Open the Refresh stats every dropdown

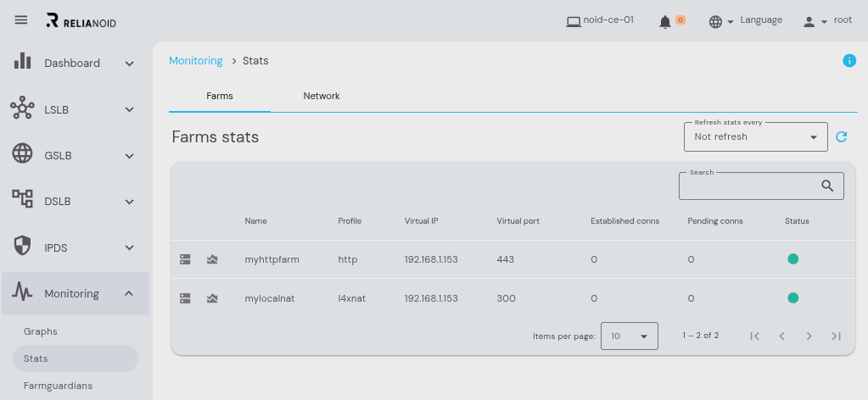(x=756, y=136)
